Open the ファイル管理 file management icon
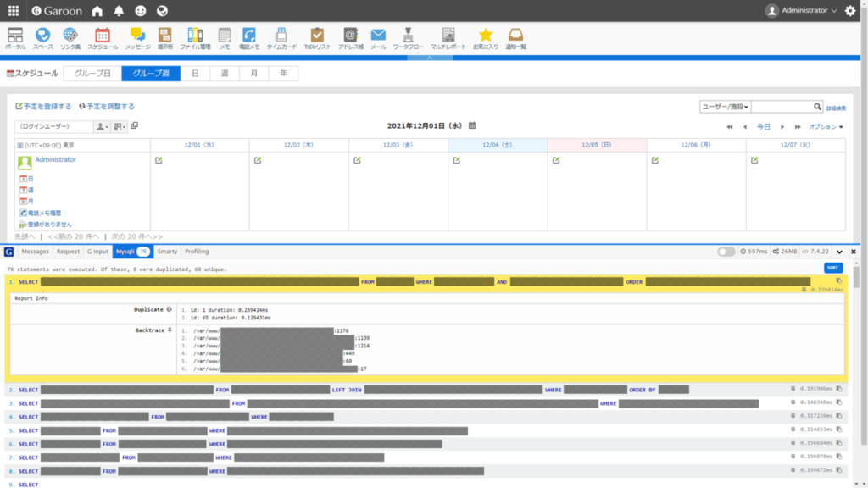Viewport: 868px width, 488px height. tap(195, 39)
